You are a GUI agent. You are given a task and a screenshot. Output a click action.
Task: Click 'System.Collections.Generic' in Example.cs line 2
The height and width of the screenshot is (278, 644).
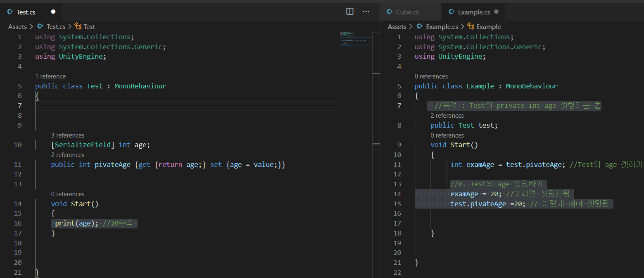coord(490,47)
